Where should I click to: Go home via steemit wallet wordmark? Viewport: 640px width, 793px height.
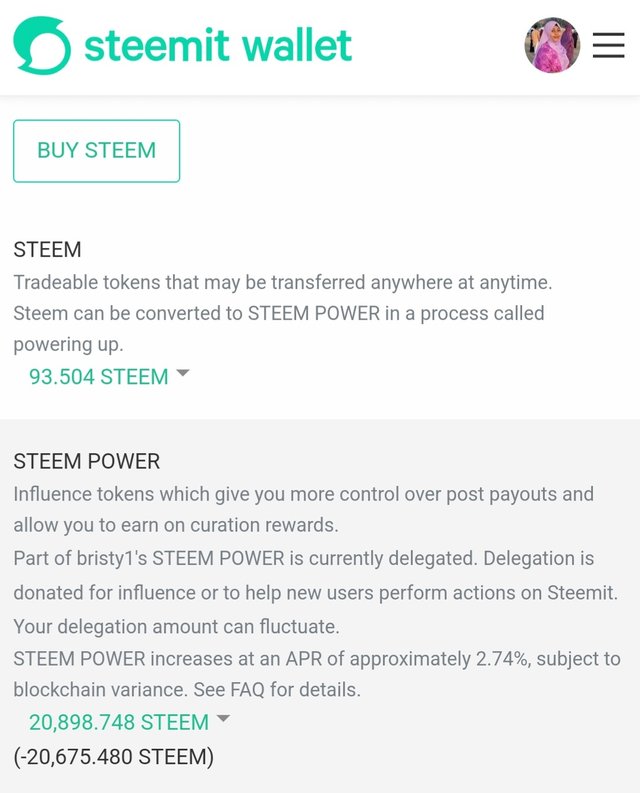[x=218, y=46]
